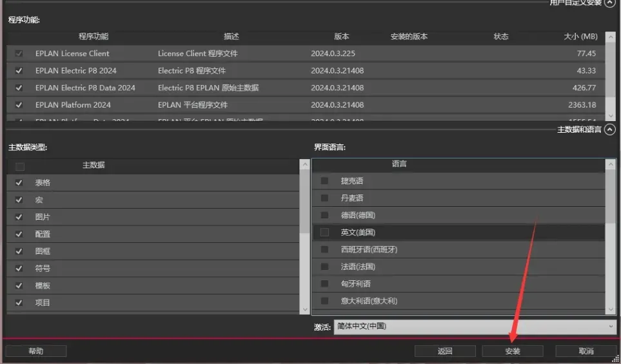Select the 德语(德国) language row label
The image size is (621, 364).
pyautogui.click(x=358, y=215)
